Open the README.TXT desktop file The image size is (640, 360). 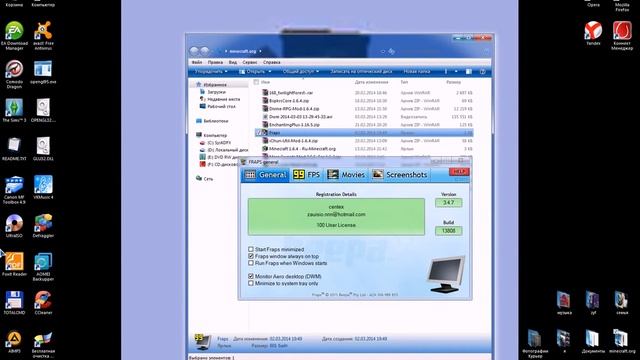point(14,149)
